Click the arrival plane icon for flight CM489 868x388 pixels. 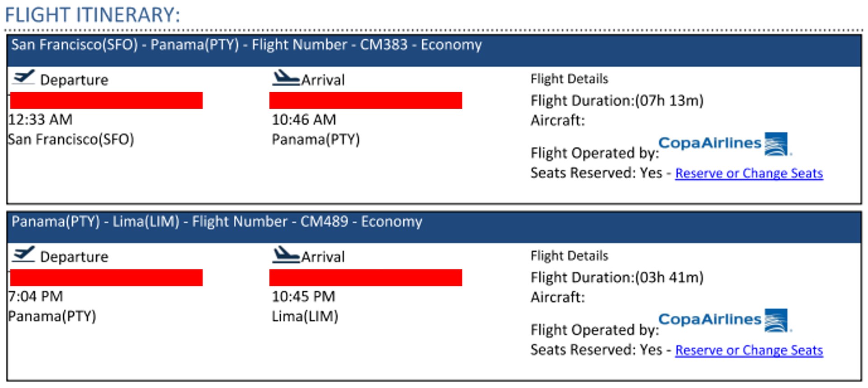click(x=286, y=255)
